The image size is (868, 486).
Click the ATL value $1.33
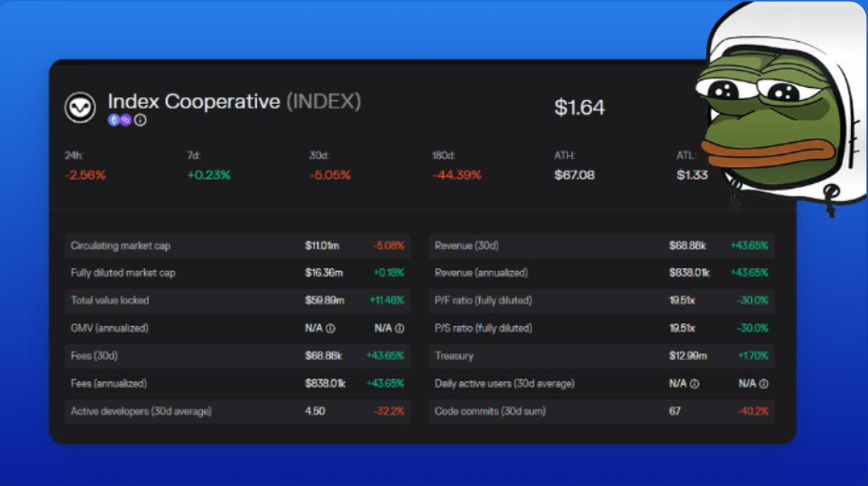pyautogui.click(x=692, y=176)
